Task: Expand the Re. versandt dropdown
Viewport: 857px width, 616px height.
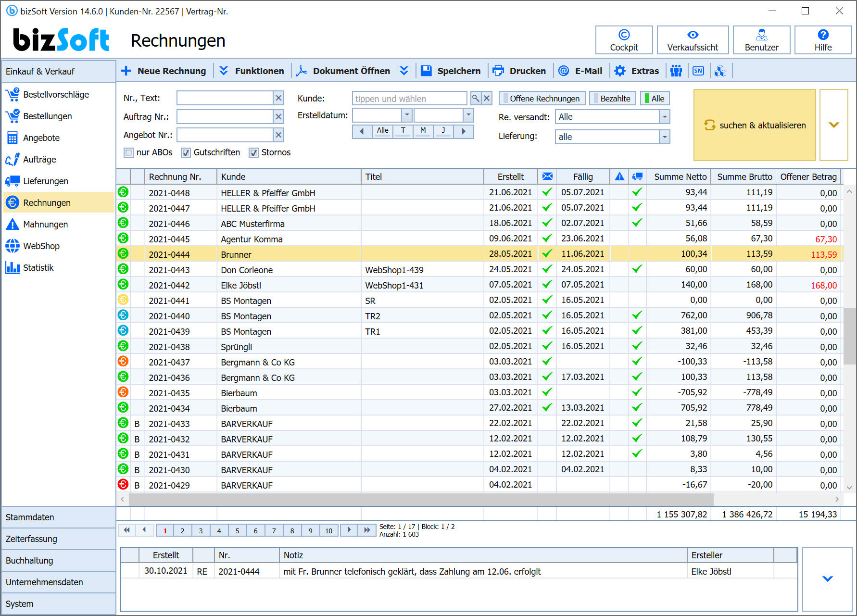Action: pos(664,117)
